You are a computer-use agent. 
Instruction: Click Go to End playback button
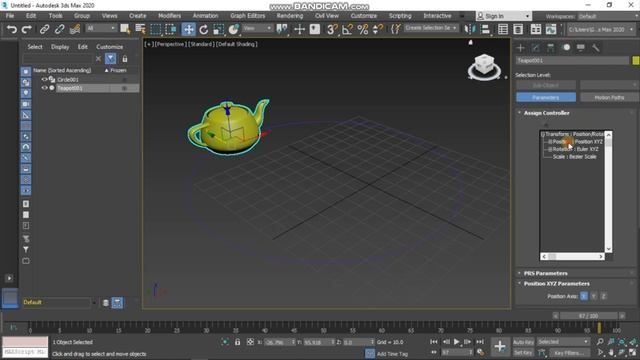(x=480, y=342)
